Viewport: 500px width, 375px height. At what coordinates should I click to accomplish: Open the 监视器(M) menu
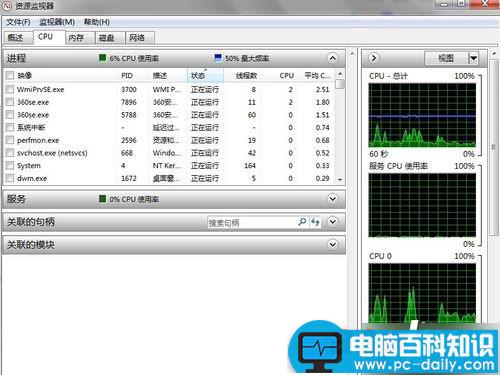(57, 22)
